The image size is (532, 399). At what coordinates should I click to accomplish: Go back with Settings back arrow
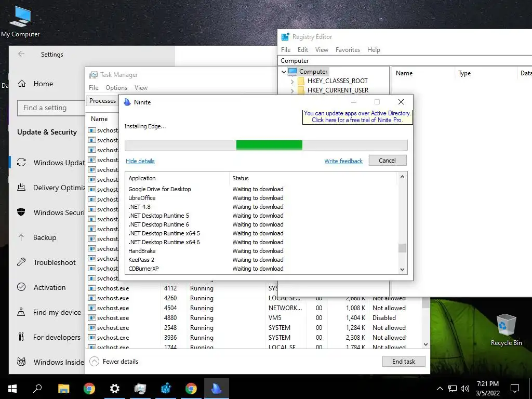(21, 54)
